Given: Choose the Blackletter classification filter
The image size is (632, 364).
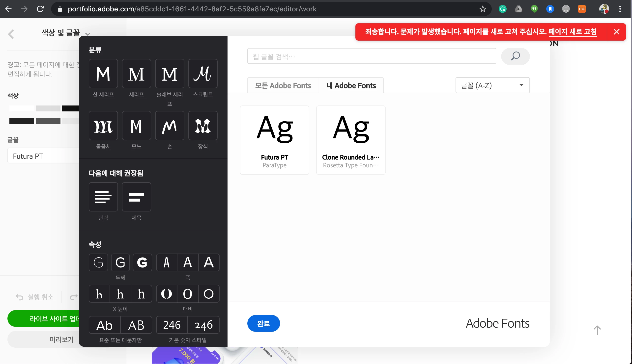Looking at the screenshot, I should tap(103, 126).
